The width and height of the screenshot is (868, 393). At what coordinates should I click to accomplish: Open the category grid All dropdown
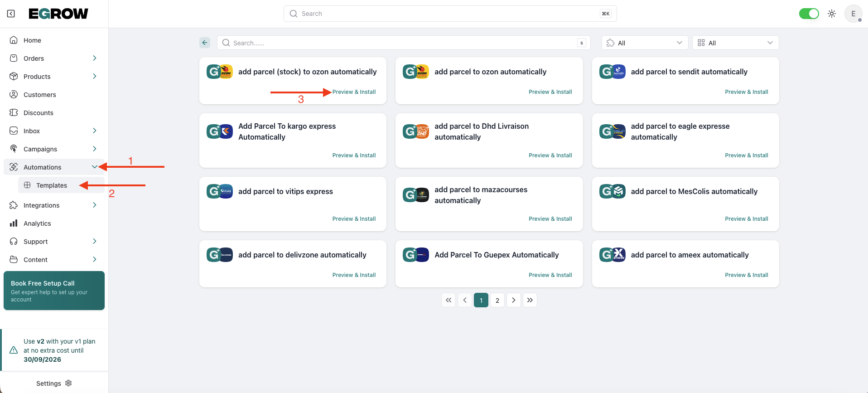(735, 43)
